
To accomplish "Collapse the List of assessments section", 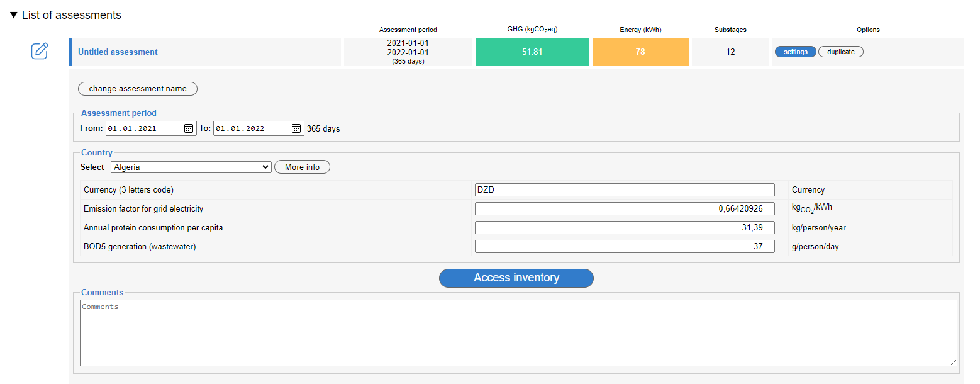I will click(14, 15).
